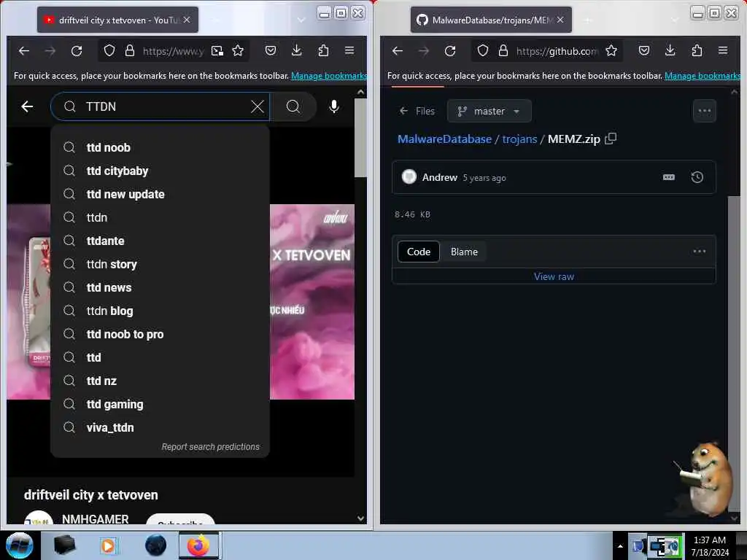The image size is (747, 560).
Task: Open extensions icon in GitHub window
Action: 697,50
